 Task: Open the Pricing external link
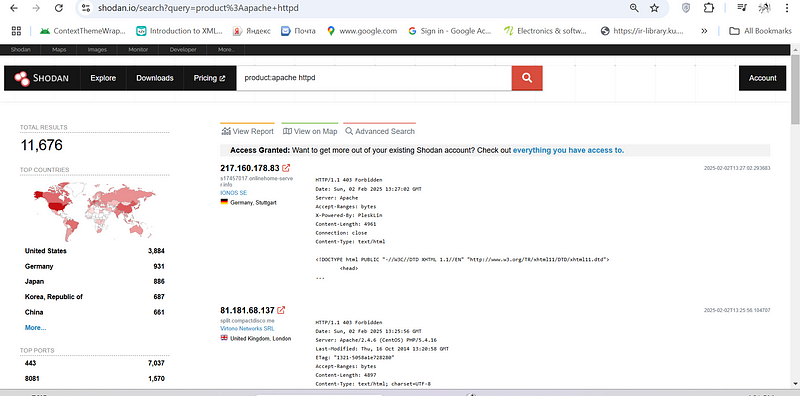pos(209,78)
